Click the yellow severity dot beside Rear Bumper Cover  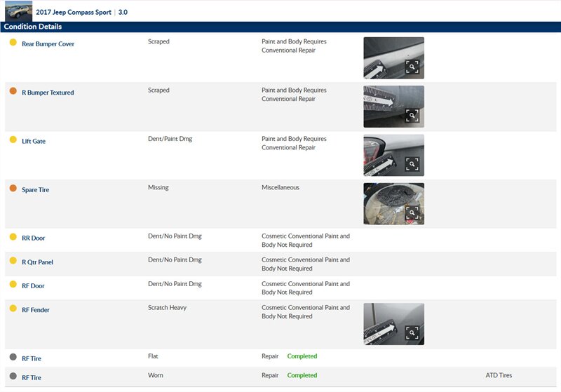(13, 43)
